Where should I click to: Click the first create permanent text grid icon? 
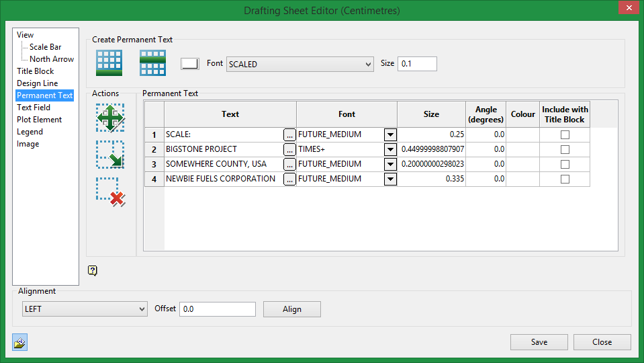(109, 63)
